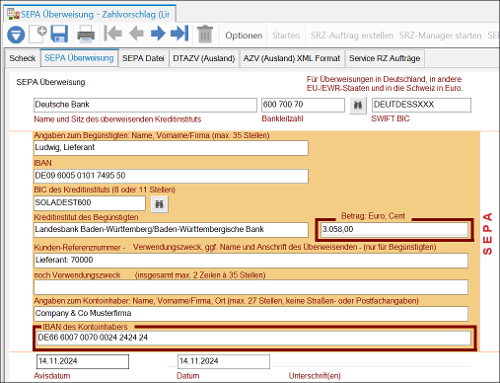
Task: Click the account holder field Company & Co Musterfirma
Action: 251,314
